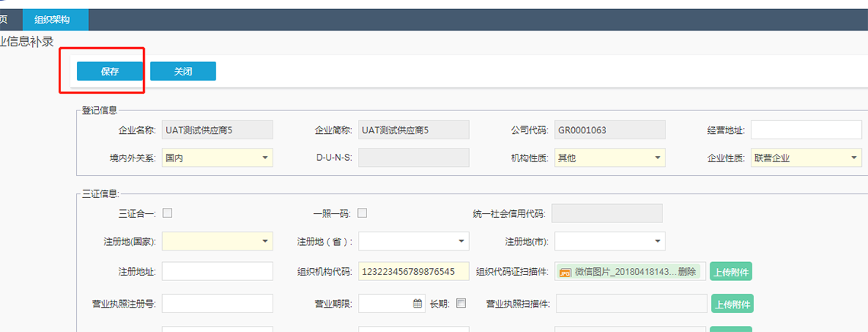Click 删除 link on the uploaded image

pyautogui.click(x=687, y=272)
